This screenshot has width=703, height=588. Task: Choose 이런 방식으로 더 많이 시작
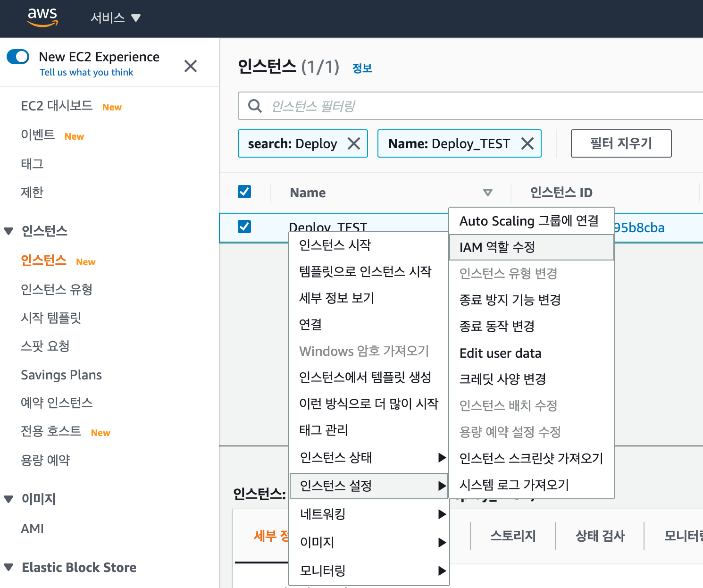pos(368,403)
